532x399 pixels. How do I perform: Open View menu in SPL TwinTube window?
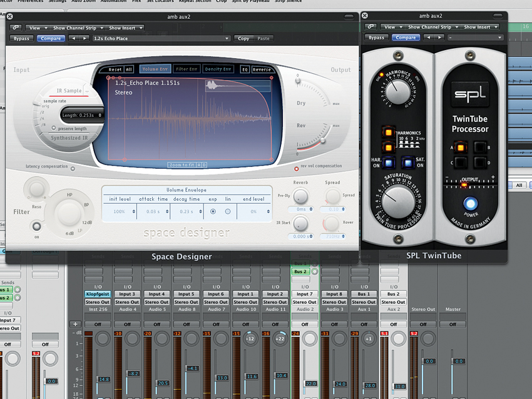click(x=393, y=27)
